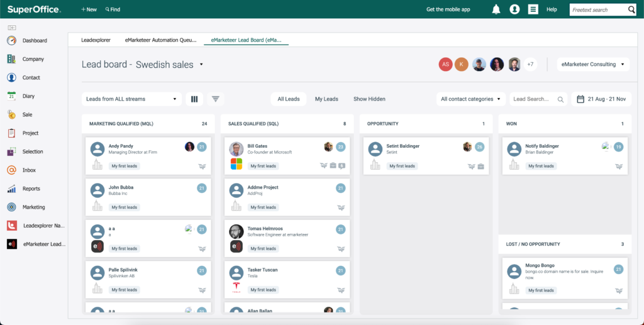Open the user profile icon in header
Screen dimensions: 644x325
coord(514,9)
